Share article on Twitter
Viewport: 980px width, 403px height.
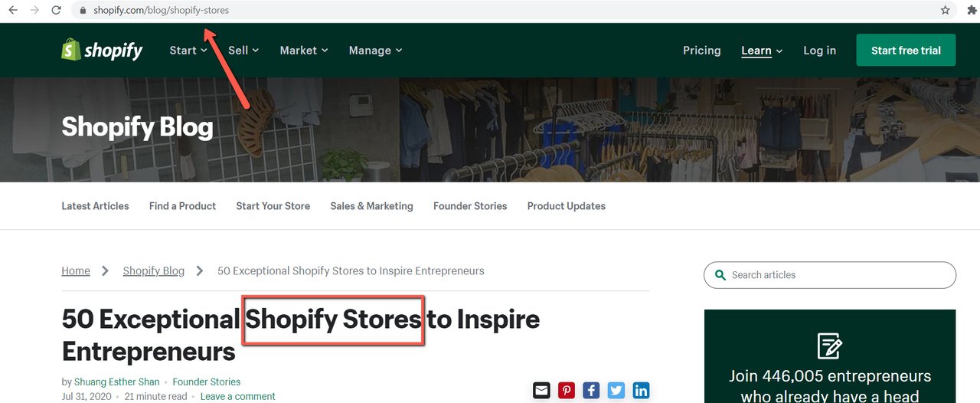(616, 390)
